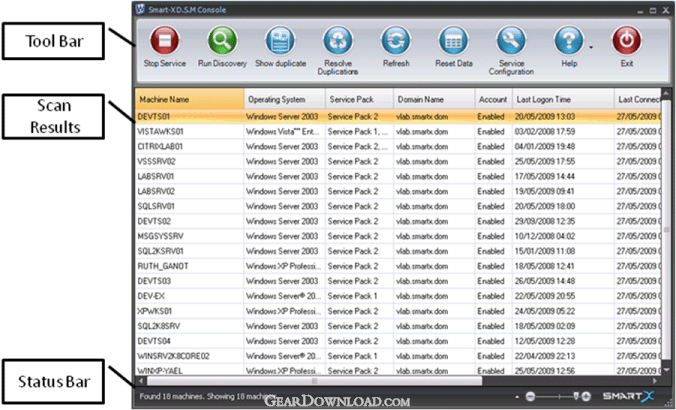Image resolution: width=676 pixels, height=410 pixels.
Task: Expand the Help dropdown arrow
Action: pos(591,47)
